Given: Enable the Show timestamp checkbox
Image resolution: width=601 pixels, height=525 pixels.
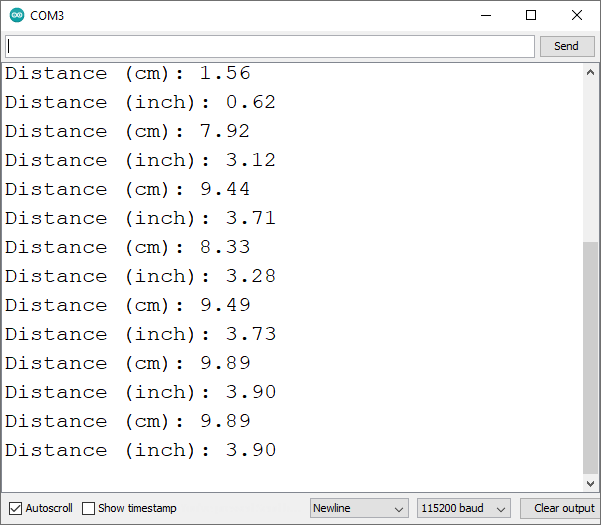Looking at the screenshot, I should coord(89,508).
